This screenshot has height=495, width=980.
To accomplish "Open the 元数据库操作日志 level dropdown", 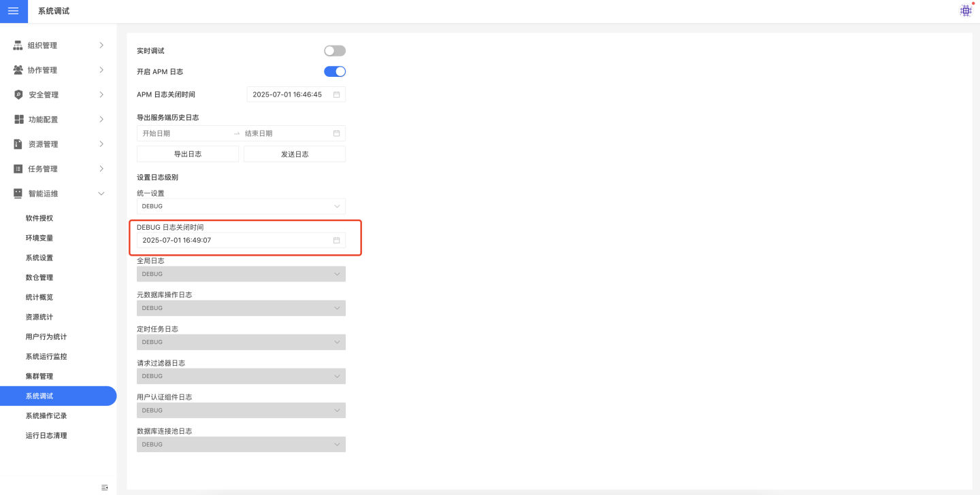I will pos(241,308).
